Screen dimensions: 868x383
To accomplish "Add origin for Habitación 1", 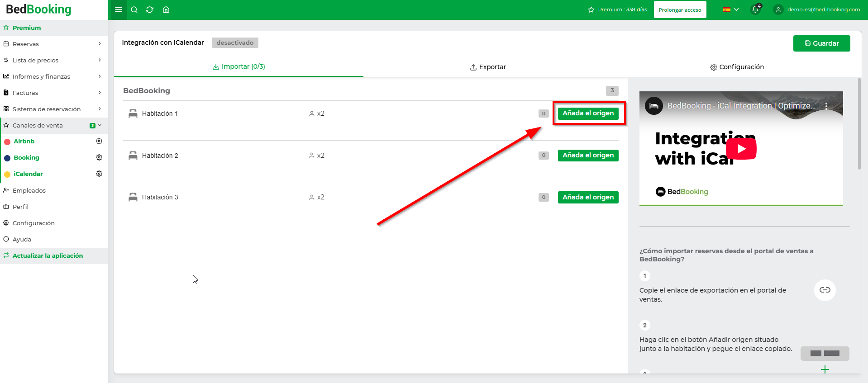I will pos(588,113).
